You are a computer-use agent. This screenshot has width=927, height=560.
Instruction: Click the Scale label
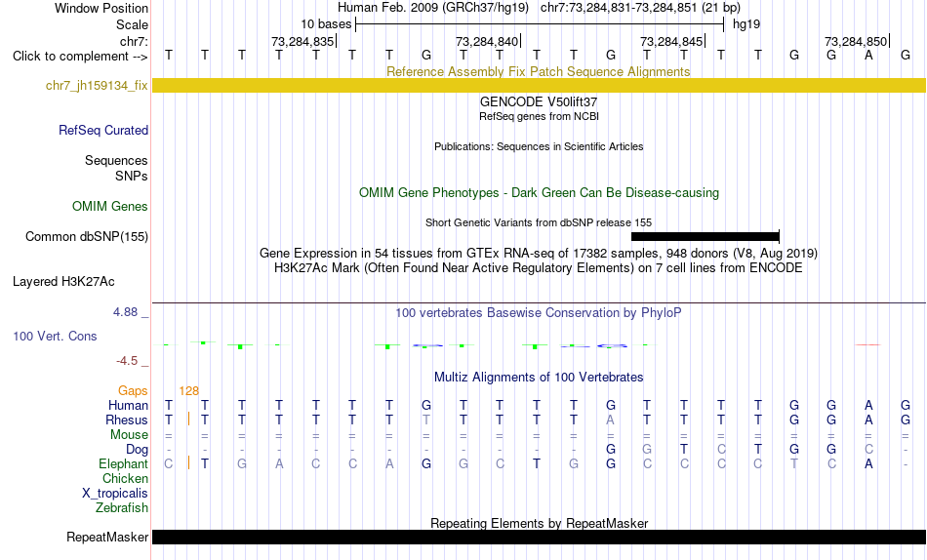point(133,24)
